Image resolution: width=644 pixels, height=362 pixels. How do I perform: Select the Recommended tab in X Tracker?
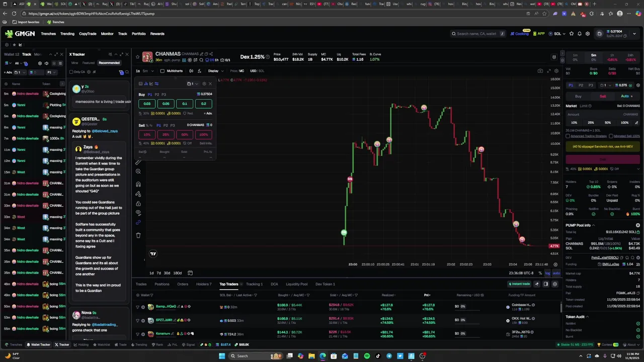click(109, 63)
